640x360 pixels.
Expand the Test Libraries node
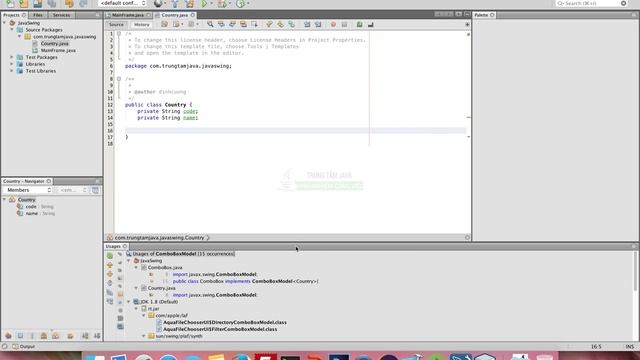12,71
